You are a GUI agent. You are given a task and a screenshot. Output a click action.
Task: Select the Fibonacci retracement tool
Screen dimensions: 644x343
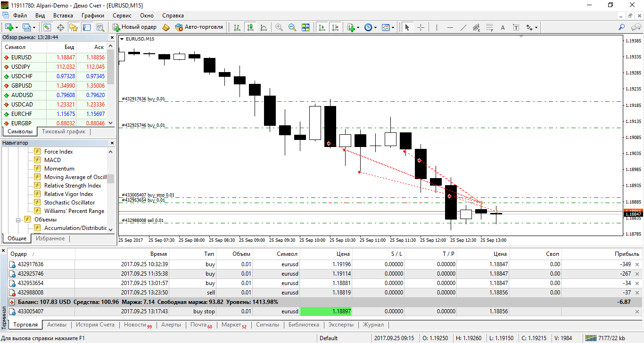(490, 27)
